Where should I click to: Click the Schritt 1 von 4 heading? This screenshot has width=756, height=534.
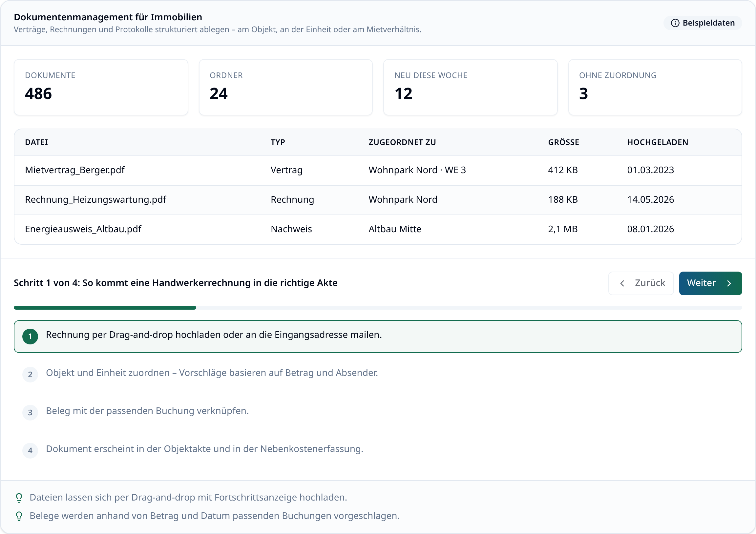pos(176,283)
